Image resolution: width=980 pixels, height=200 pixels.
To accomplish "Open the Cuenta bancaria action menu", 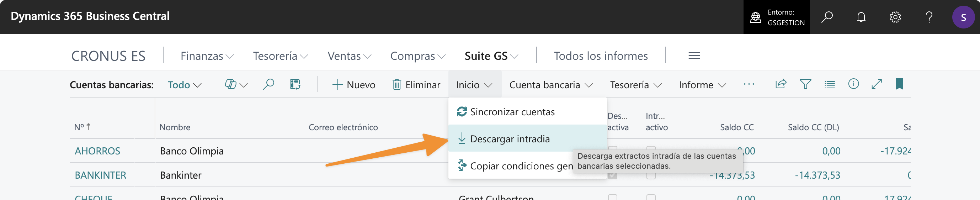I will [551, 85].
